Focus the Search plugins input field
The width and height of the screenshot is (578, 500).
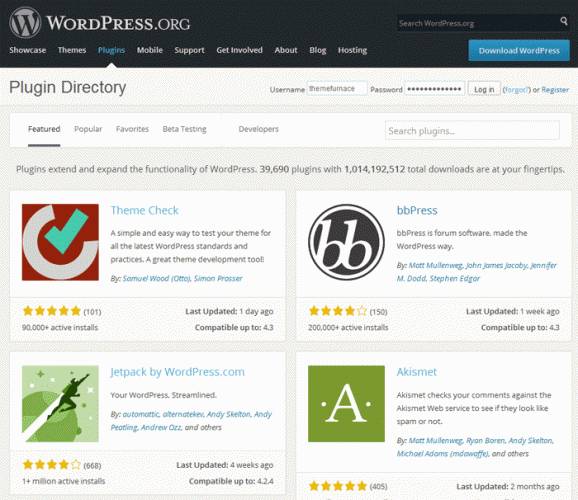pos(472,131)
